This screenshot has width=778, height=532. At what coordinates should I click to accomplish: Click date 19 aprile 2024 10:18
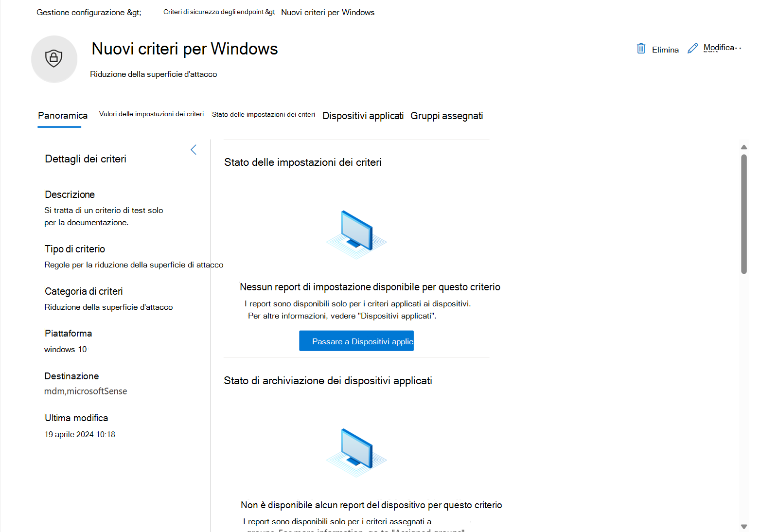tap(80, 435)
